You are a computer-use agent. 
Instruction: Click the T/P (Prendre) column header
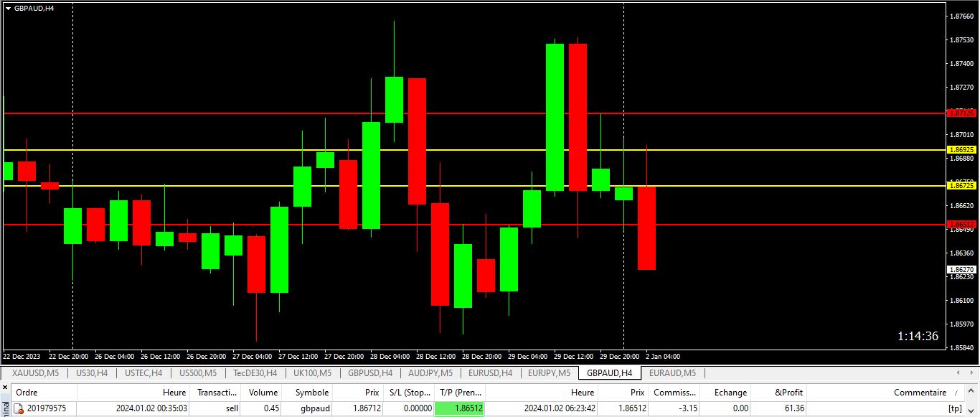pos(461,393)
